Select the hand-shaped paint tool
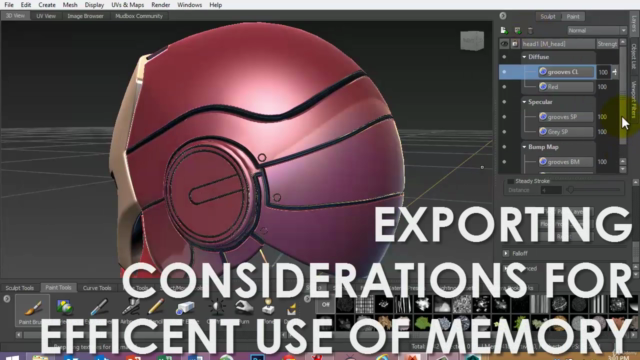The width and height of the screenshot is (640, 360). [x=244, y=307]
